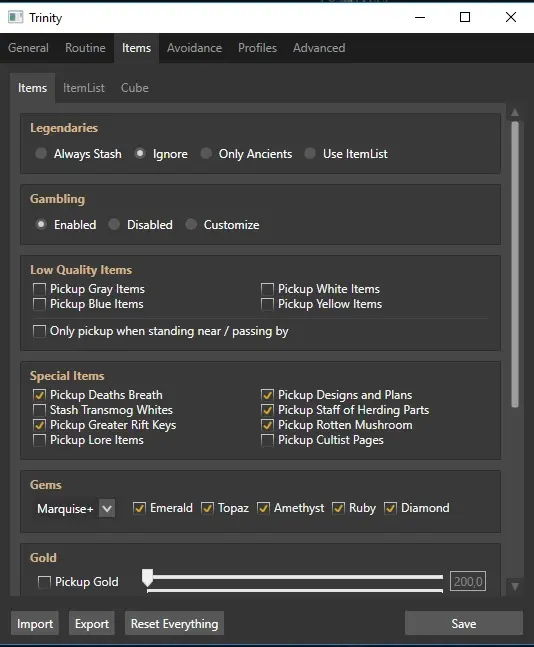Click the scroll up arrow icon
534x647 pixels.
tap(515, 113)
